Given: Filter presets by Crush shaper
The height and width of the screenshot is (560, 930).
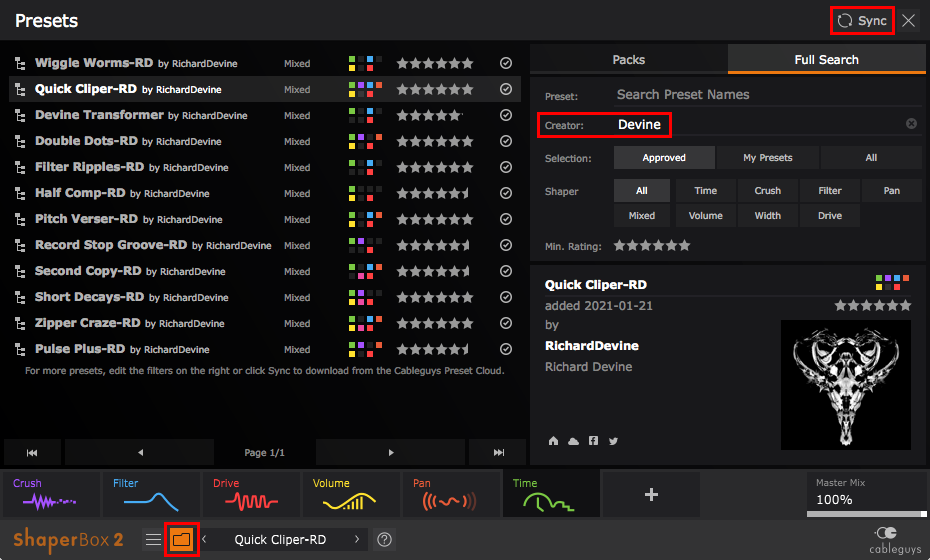Looking at the screenshot, I should tap(767, 191).
